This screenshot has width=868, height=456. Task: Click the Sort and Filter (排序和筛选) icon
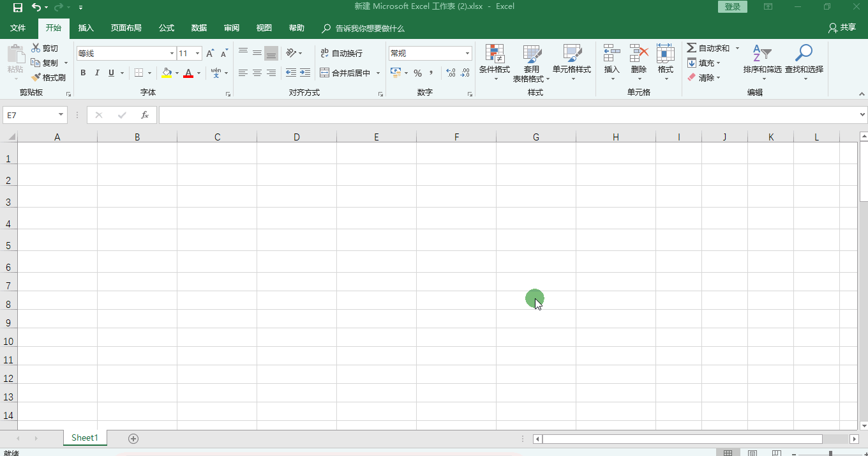click(x=762, y=54)
